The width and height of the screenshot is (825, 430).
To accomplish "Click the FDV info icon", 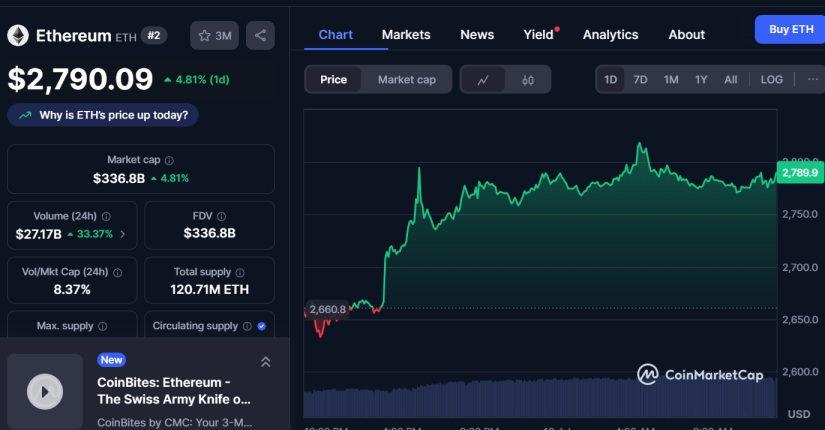I will pyautogui.click(x=222, y=216).
